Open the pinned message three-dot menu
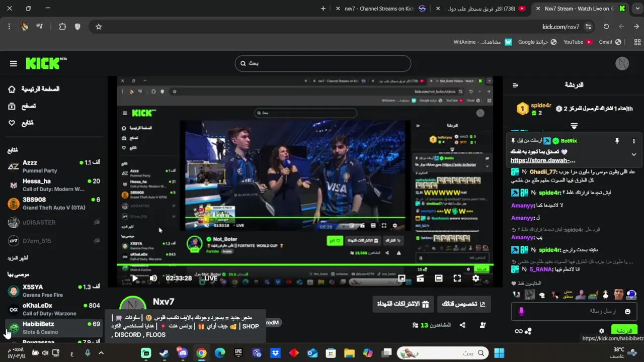This screenshot has height=362, width=644. (x=634, y=141)
